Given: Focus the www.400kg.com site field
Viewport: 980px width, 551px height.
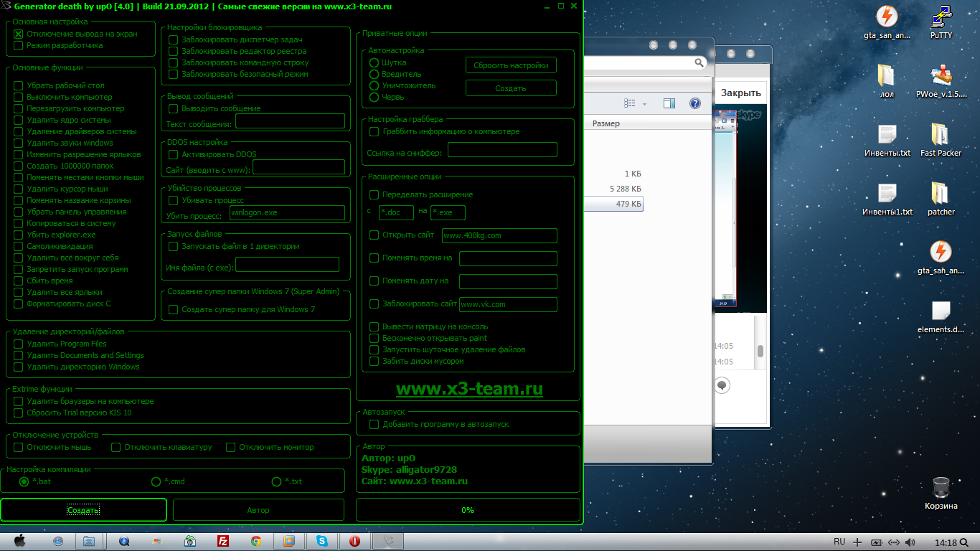Looking at the screenshot, I should tap(499, 235).
